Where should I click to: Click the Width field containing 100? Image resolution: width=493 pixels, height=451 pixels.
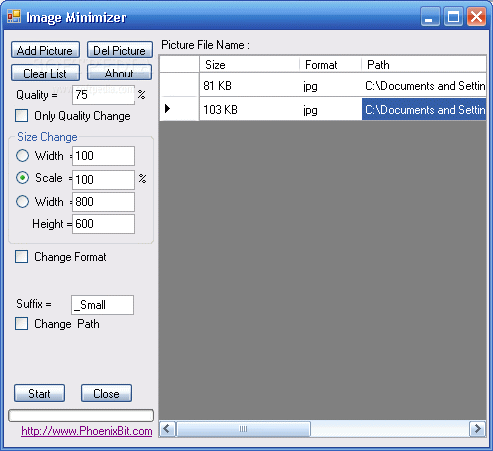tap(103, 156)
